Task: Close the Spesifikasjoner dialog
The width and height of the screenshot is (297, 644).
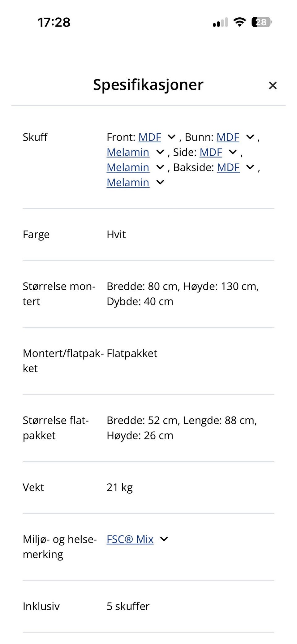Action: [x=273, y=85]
